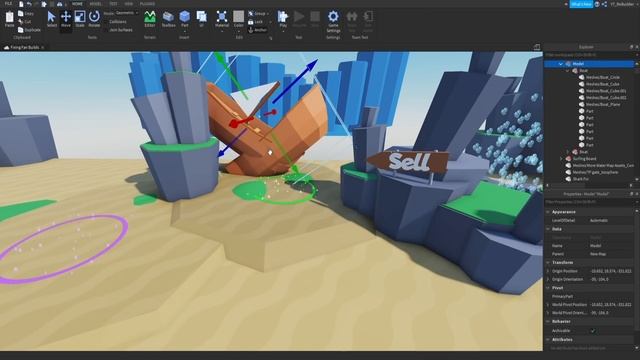The height and width of the screenshot is (360, 640).
Task: Select the Boat_Plane mesh row
Action: coord(603,104)
